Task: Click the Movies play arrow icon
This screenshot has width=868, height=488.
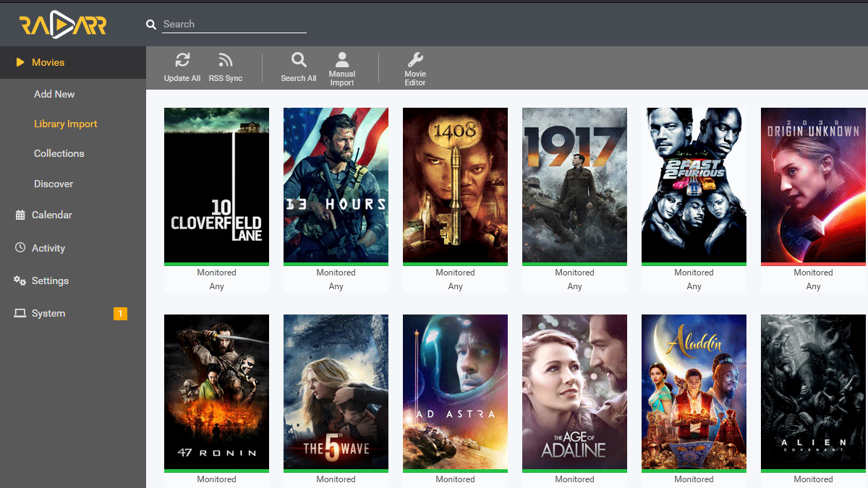Action: coord(20,63)
